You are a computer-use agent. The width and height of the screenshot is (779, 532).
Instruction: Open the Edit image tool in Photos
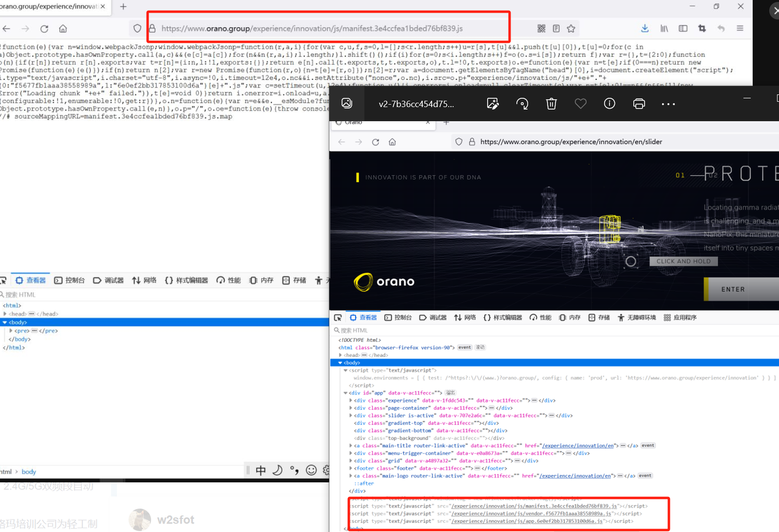point(493,103)
